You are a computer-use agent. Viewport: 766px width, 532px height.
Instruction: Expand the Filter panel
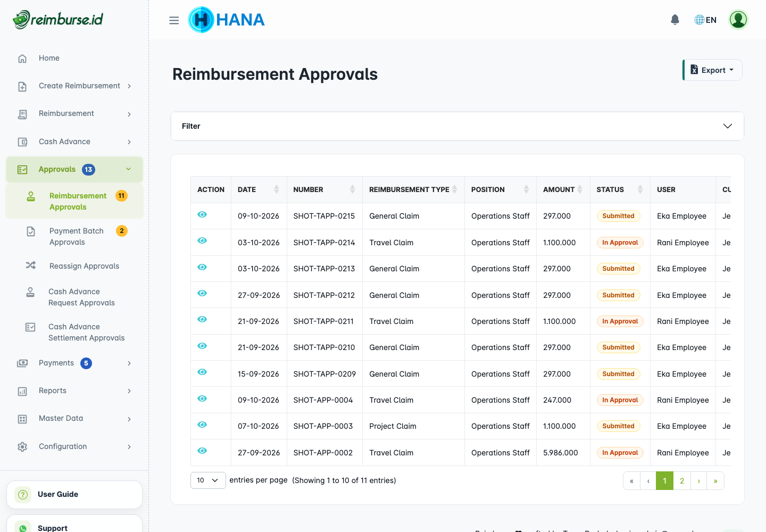[457, 126]
